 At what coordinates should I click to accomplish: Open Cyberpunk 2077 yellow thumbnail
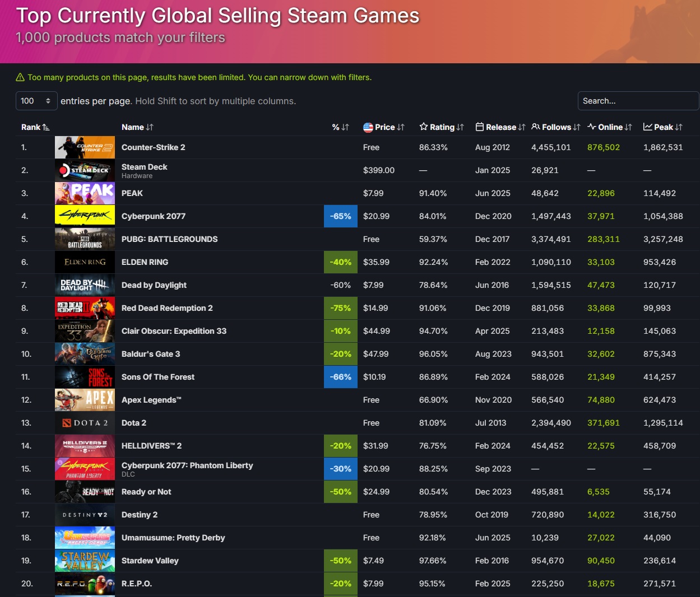85,216
